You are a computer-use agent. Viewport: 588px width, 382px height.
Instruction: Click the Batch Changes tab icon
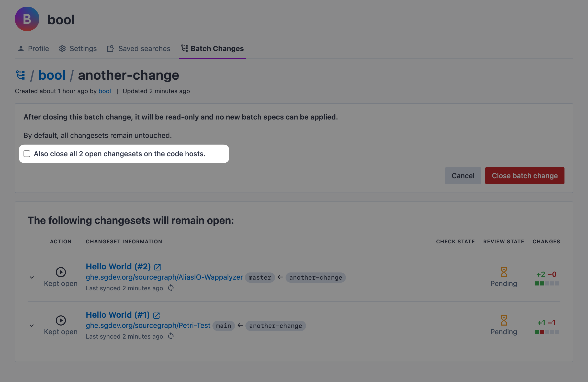[x=184, y=48]
